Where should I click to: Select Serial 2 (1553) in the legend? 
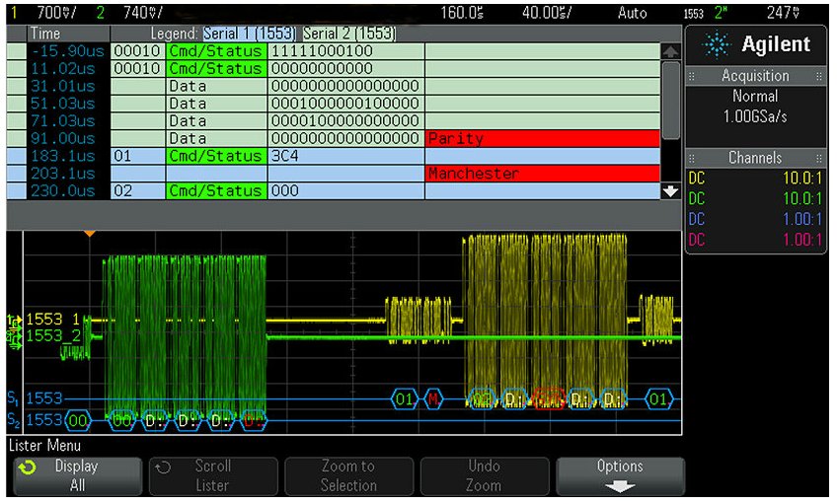[349, 34]
